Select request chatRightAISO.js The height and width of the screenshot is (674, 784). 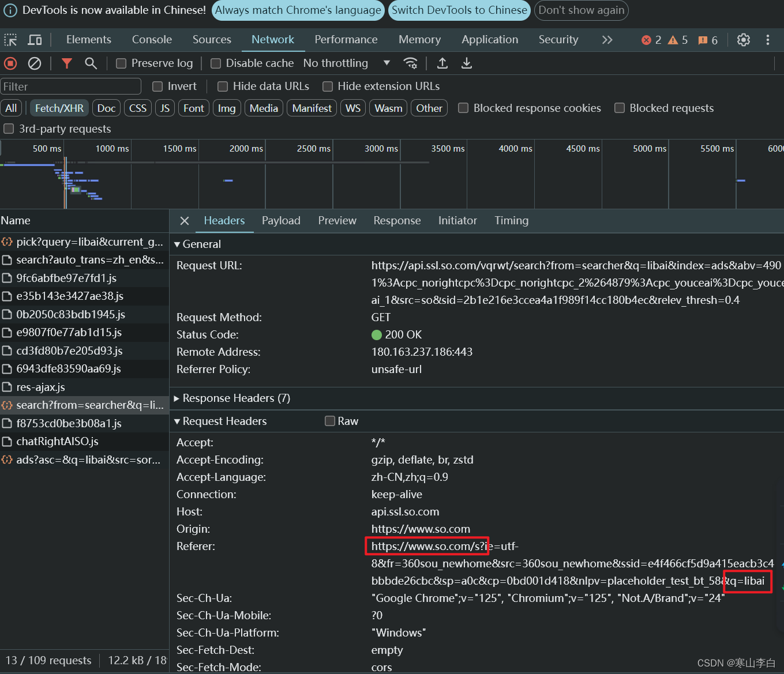[x=84, y=442]
